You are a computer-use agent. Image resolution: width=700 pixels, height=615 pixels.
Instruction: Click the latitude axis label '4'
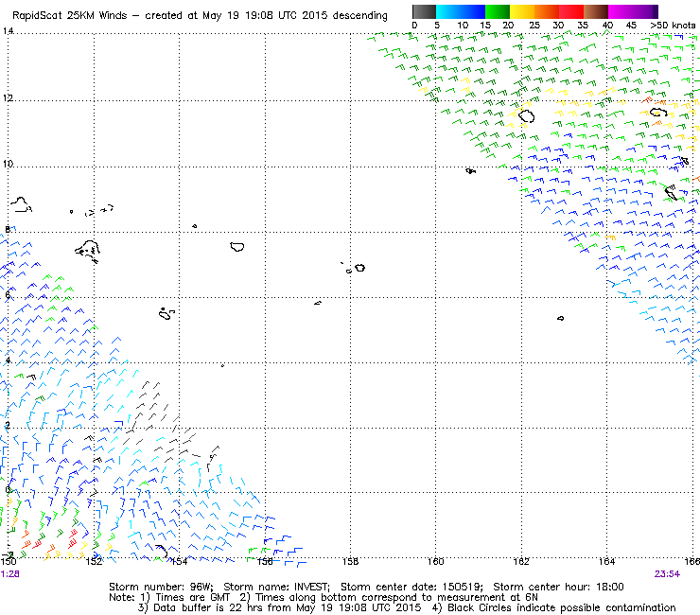pos(8,360)
